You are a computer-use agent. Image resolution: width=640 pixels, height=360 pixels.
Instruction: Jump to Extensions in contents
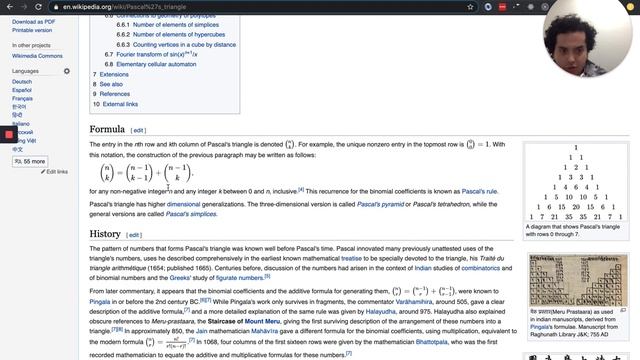point(114,74)
